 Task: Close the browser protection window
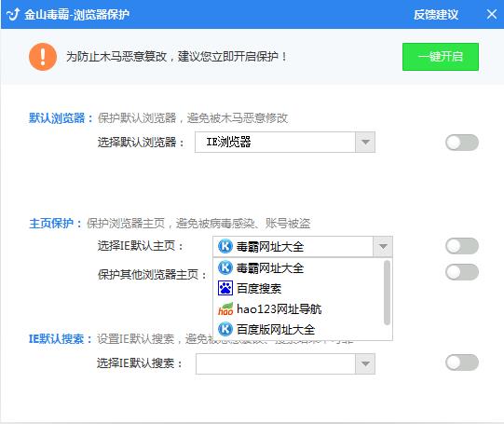click(492, 15)
